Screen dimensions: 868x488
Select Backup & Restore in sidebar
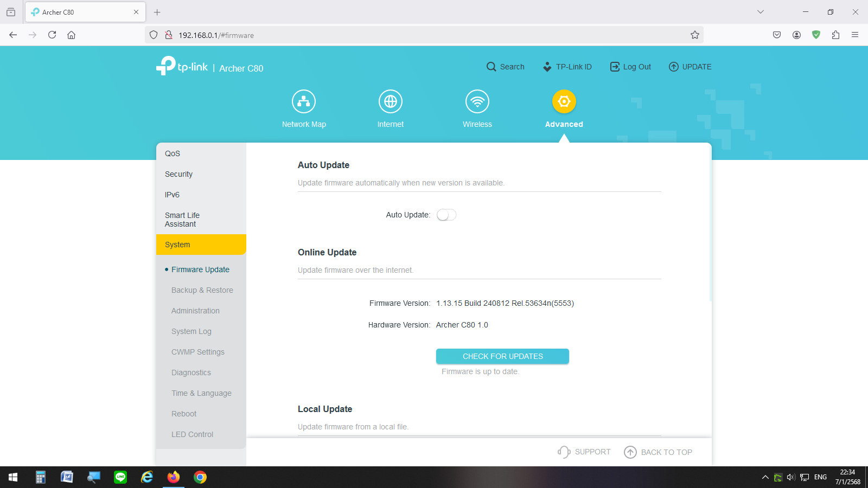[x=202, y=290]
